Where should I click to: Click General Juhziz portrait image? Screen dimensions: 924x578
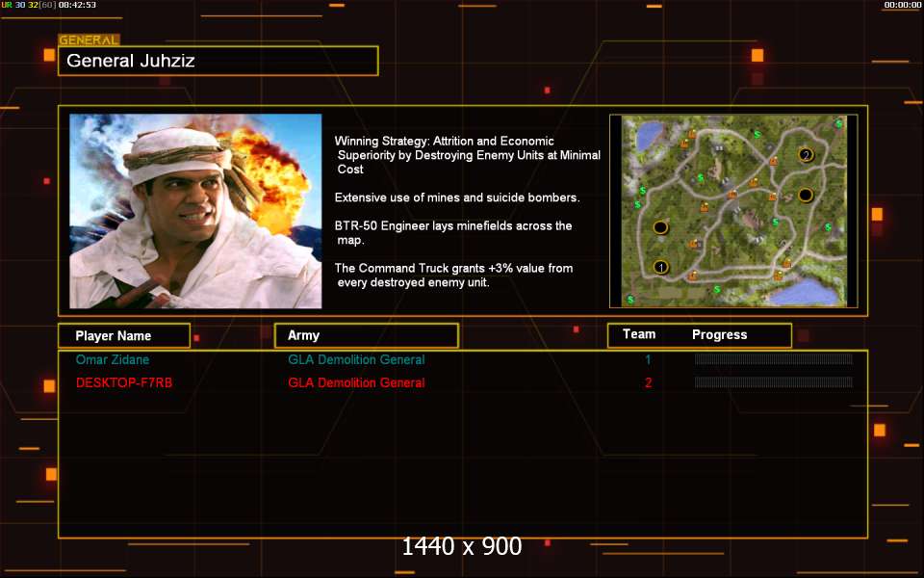pyautogui.click(x=195, y=211)
